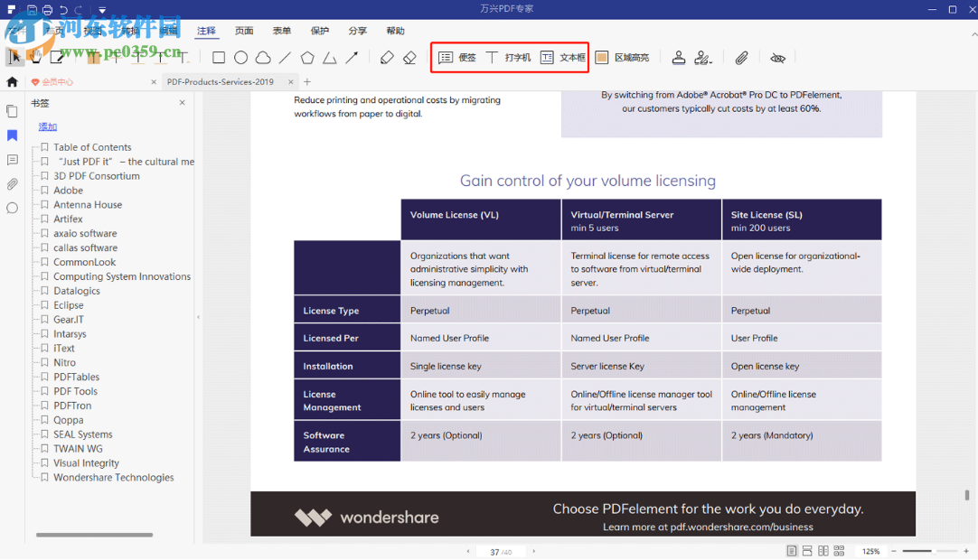Select the edit annotation pencil-box tool
The height and width of the screenshot is (560, 978).
click(57, 58)
